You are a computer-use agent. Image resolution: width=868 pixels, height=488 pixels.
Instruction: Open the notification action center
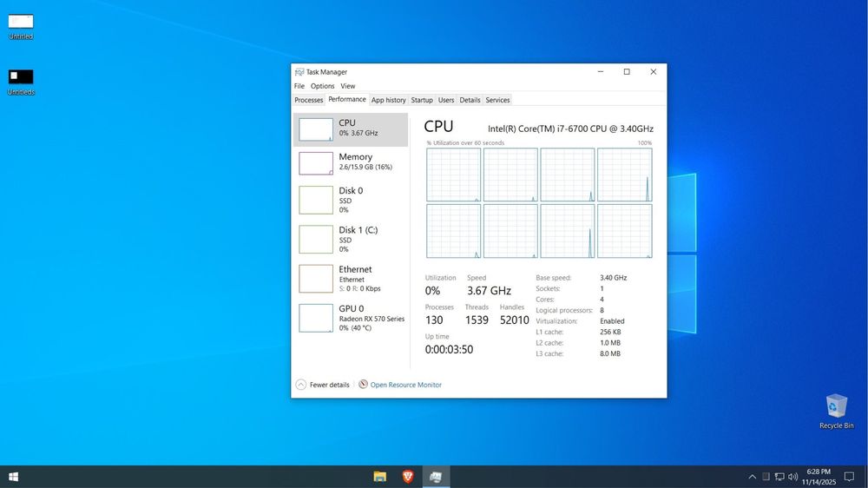point(849,477)
